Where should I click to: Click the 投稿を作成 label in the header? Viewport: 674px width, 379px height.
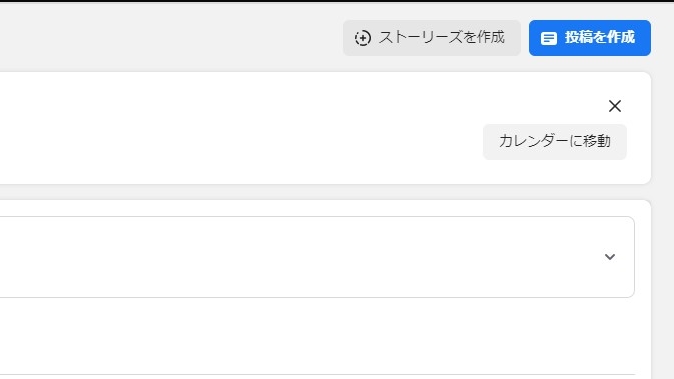tap(600, 38)
